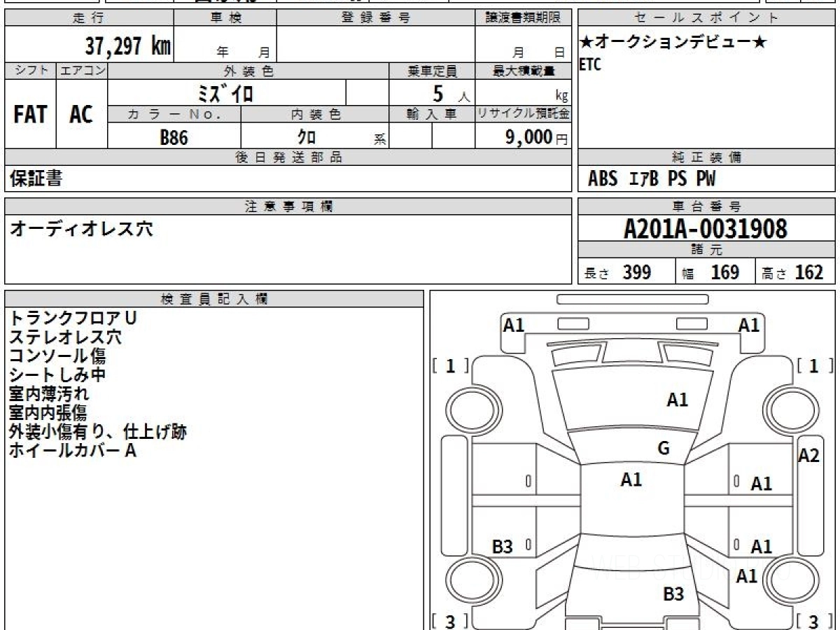
Task: Click the 外装小傷有り、仕上げ跡 note
Action: 98,431
